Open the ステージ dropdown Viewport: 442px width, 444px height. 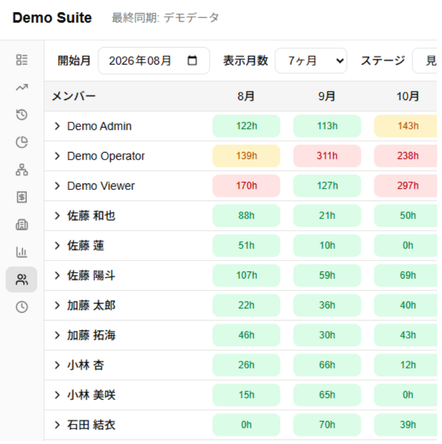point(425,61)
